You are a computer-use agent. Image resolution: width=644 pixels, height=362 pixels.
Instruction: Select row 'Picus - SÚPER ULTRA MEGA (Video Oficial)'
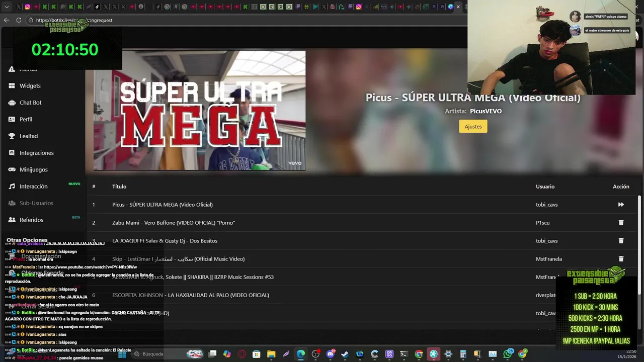(362, 205)
